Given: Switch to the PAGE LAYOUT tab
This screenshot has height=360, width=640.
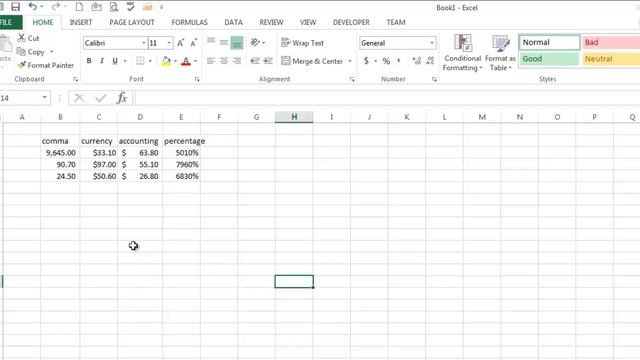Looking at the screenshot, I should tap(132, 22).
